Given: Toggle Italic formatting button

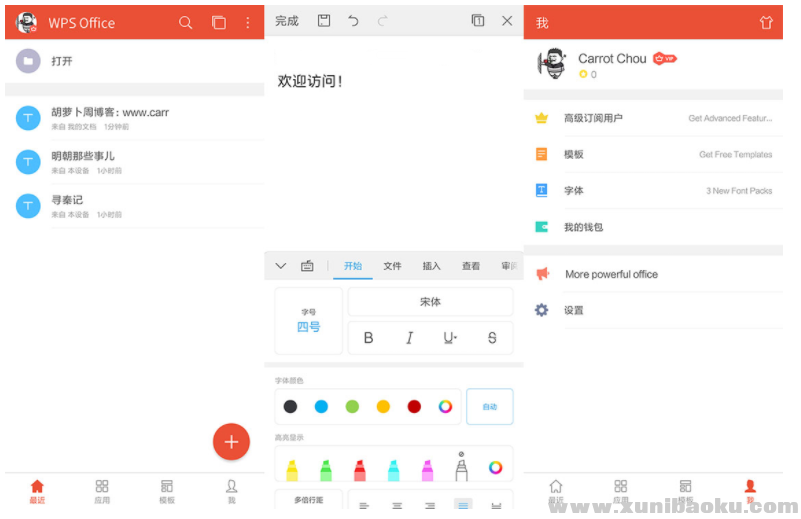Looking at the screenshot, I should click(x=409, y=338).
